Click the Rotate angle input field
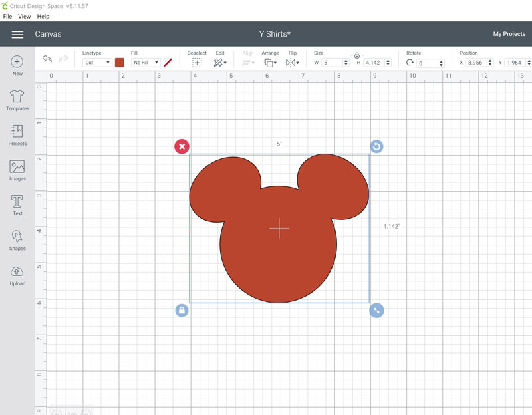Image resolution: width=532 pixels, height=415 pixels. 428,63
